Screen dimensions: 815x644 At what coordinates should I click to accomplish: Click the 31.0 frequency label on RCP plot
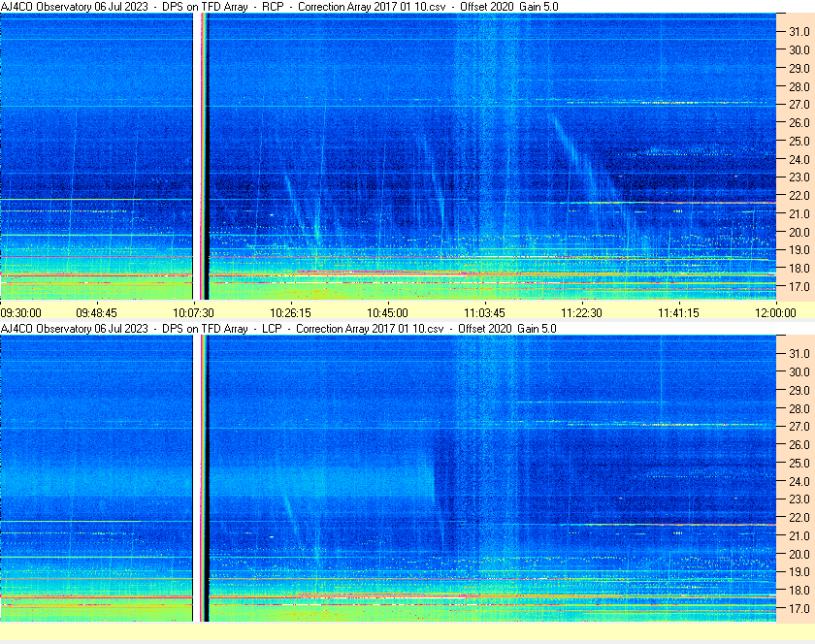pyautogui.click(x=799, y=32)
